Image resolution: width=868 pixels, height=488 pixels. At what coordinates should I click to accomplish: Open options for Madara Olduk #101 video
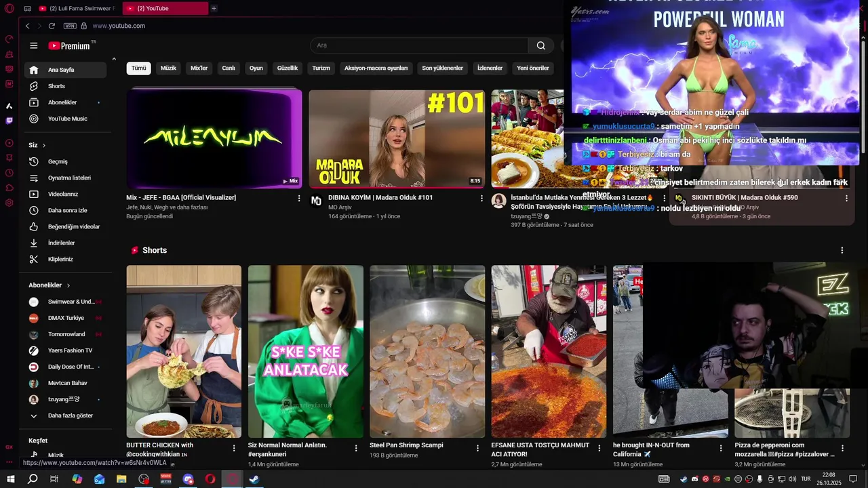pyautogui.click(x=481, y=199)
